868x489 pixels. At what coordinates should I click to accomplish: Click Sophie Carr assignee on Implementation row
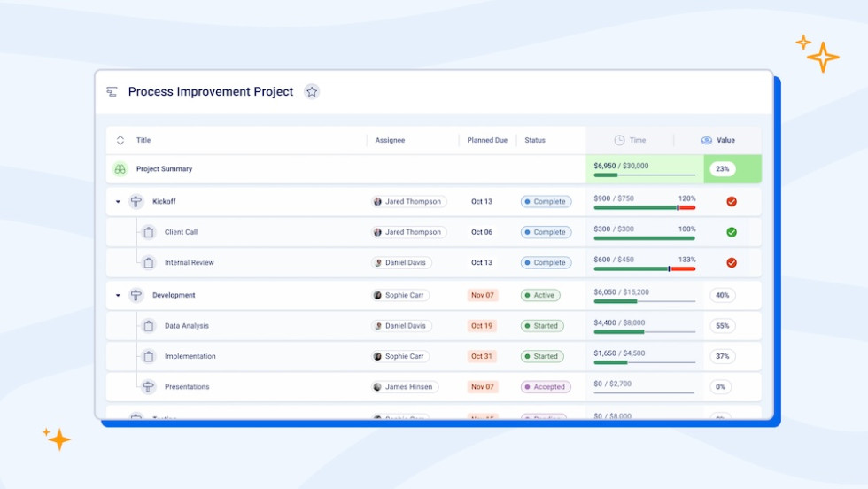tap(400, 356)
